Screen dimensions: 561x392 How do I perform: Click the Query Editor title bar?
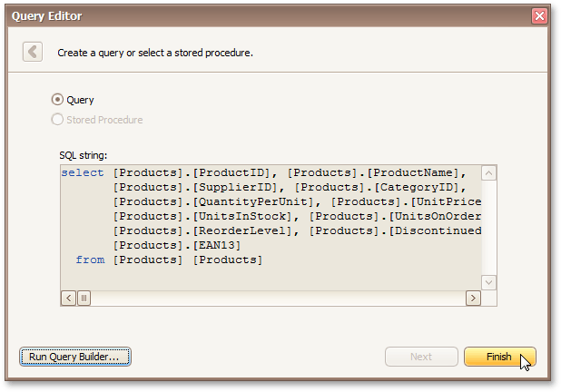[272, 15]
